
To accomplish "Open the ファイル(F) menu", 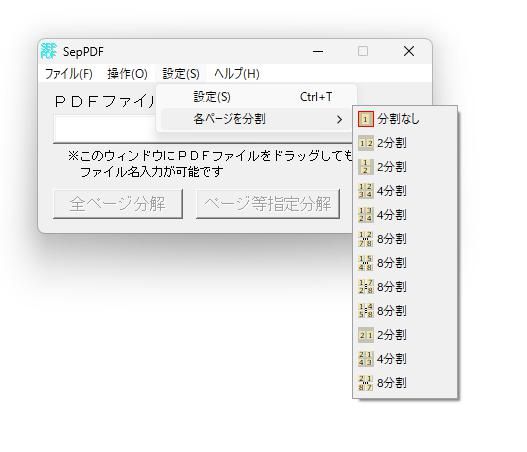I will pos(69,74).
